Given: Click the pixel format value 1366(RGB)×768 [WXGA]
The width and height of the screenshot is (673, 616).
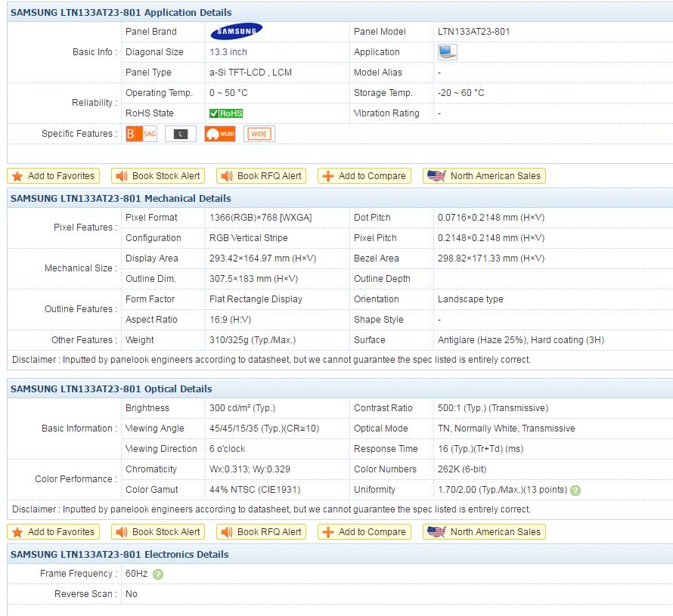Looking at the screenshot, I should 261,218.
